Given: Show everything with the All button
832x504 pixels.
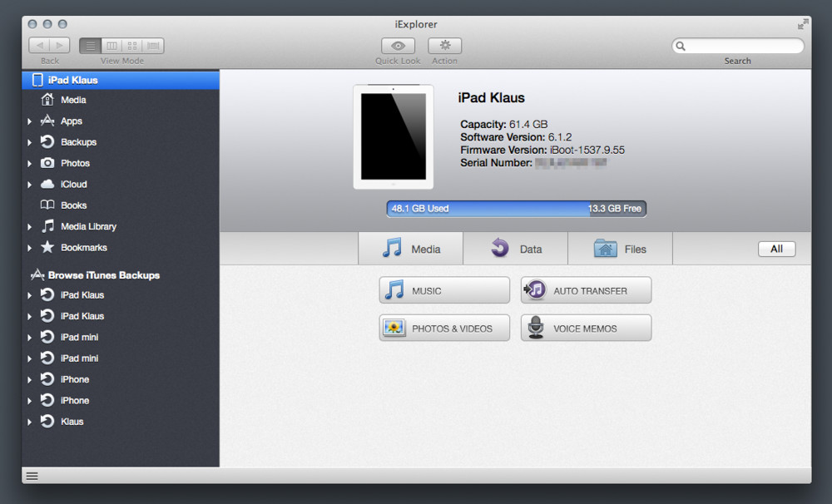Looking at the screenshot, I should click(x=776, y=249).
